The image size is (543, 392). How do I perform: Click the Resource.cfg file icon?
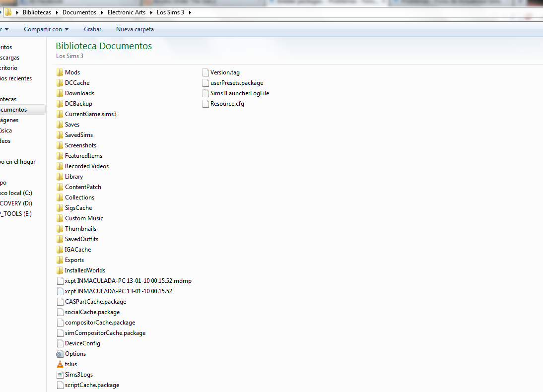pos(205,104)
